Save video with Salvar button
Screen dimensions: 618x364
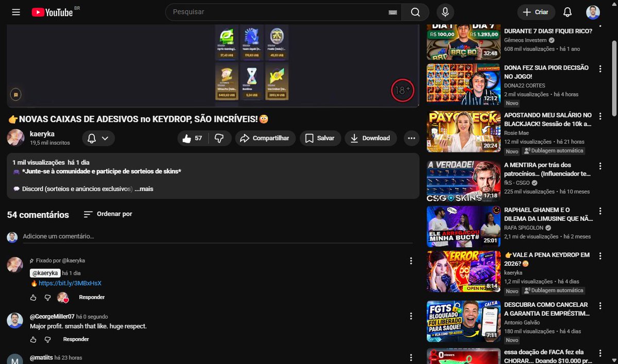[320, 138]
